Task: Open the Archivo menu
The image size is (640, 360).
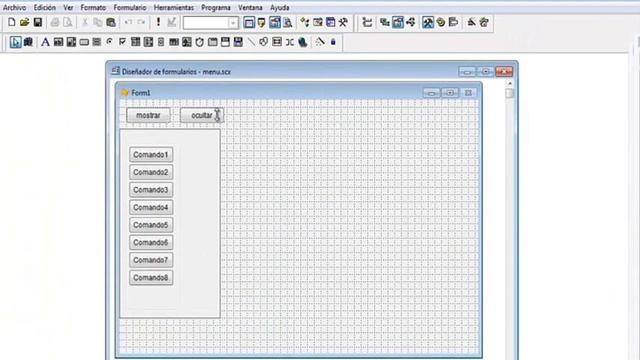Action: coord(15,7)
